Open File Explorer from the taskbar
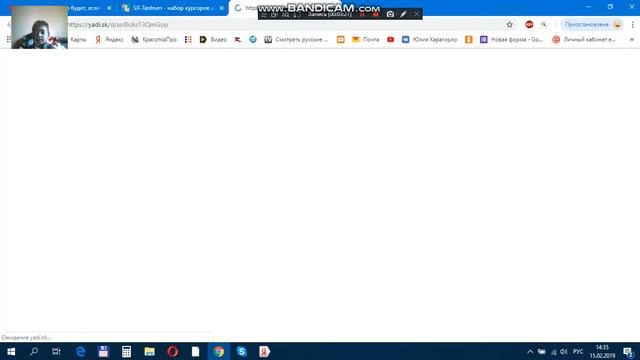The width and height of the screenshot is (640, 360). tap(149, 351)
